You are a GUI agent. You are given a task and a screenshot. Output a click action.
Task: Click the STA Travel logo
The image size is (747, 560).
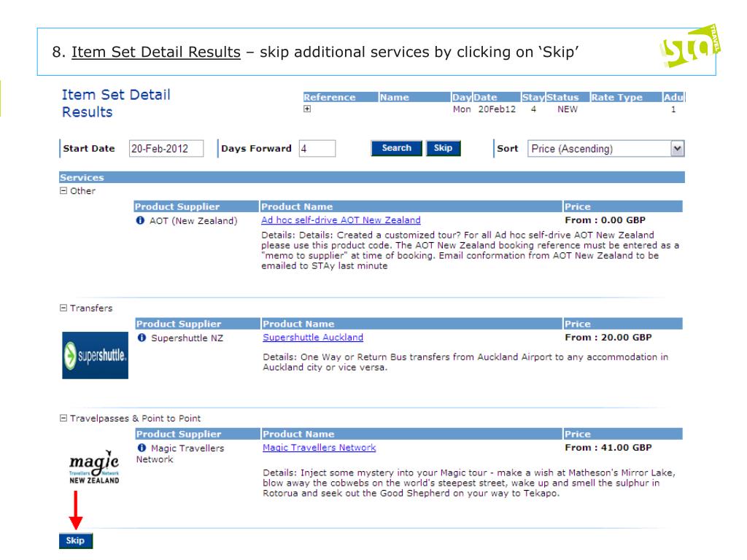click(x=690, y=46)
